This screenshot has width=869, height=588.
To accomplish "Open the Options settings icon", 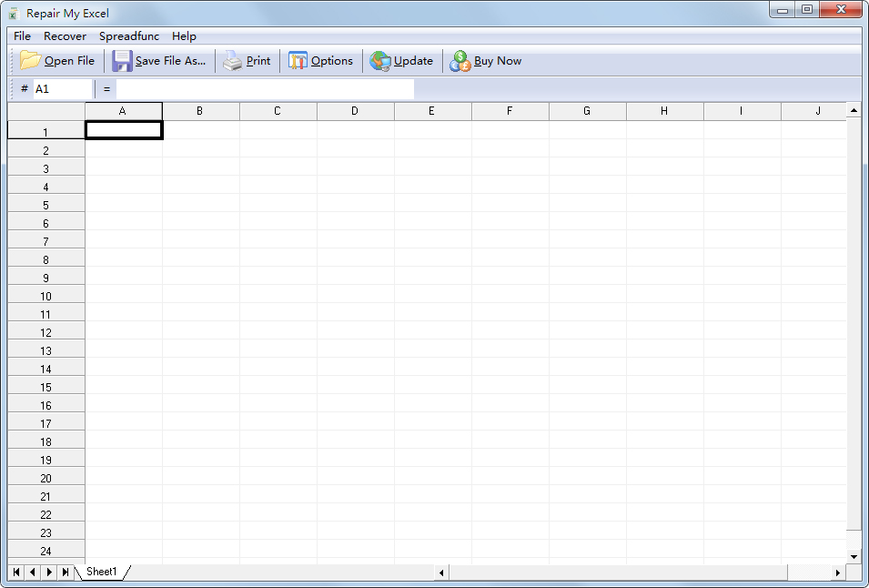I will pyautogui.click(x=299, y=60).
